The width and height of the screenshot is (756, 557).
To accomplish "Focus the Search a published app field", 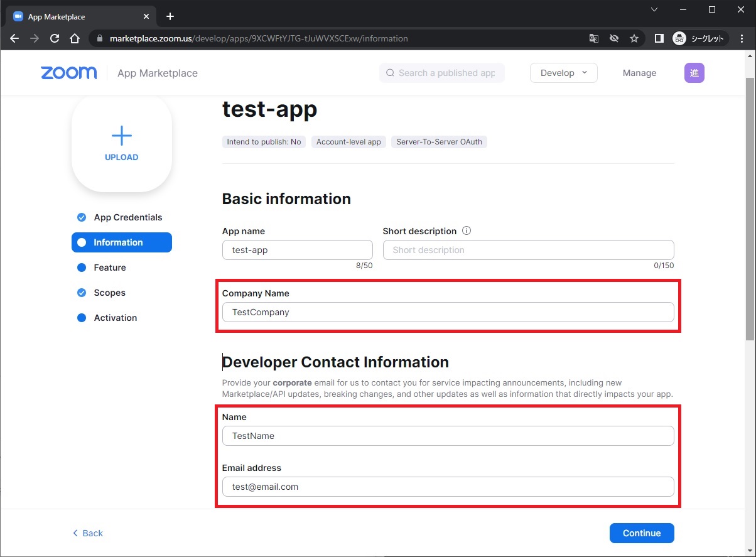I will [446, 73].
